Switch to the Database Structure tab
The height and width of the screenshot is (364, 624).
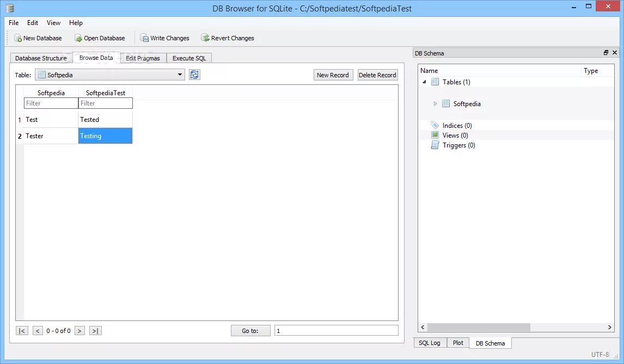[x=41, y=58]
